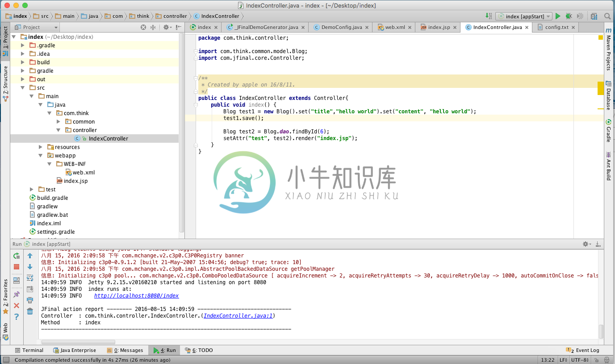This screenshot has height=364, width=615.
Task: Click line 13:22 position indicator
Action: pyautogui.click(x=548, y=360)
